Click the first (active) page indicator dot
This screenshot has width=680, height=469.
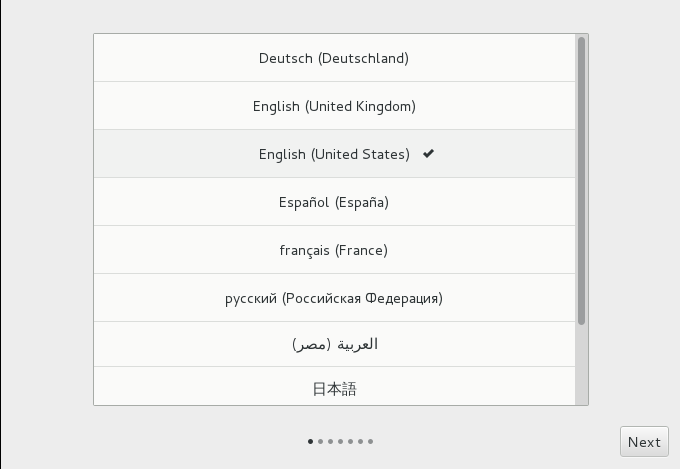tap(311, 441)
